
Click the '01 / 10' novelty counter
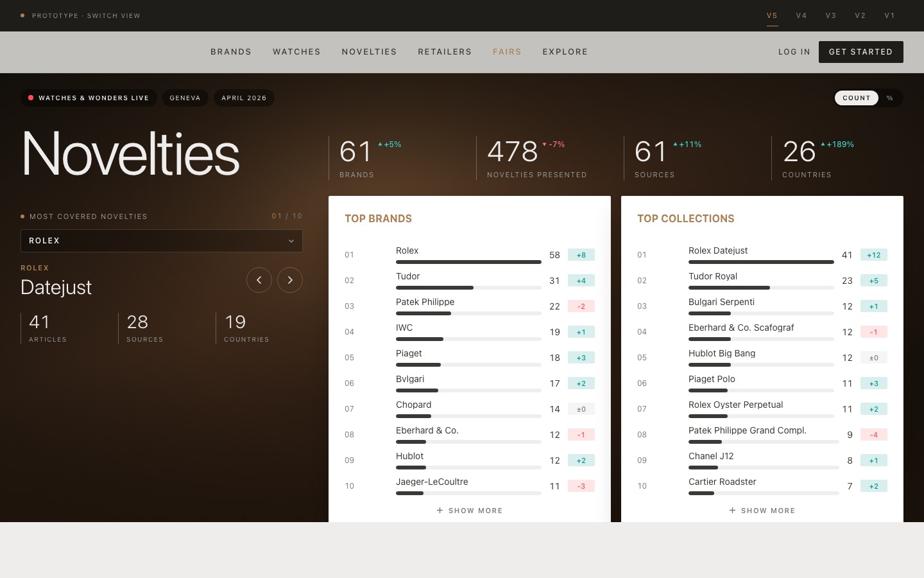(287, 216)
